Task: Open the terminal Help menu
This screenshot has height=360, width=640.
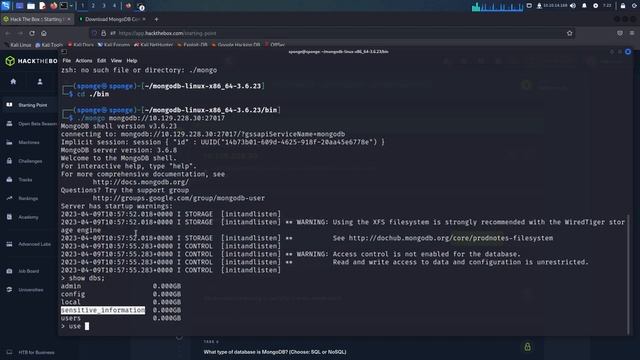Action: [131, 60]
